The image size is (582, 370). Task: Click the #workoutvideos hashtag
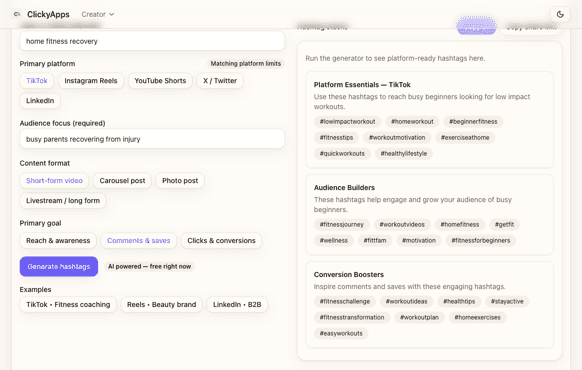coord(402,224)
